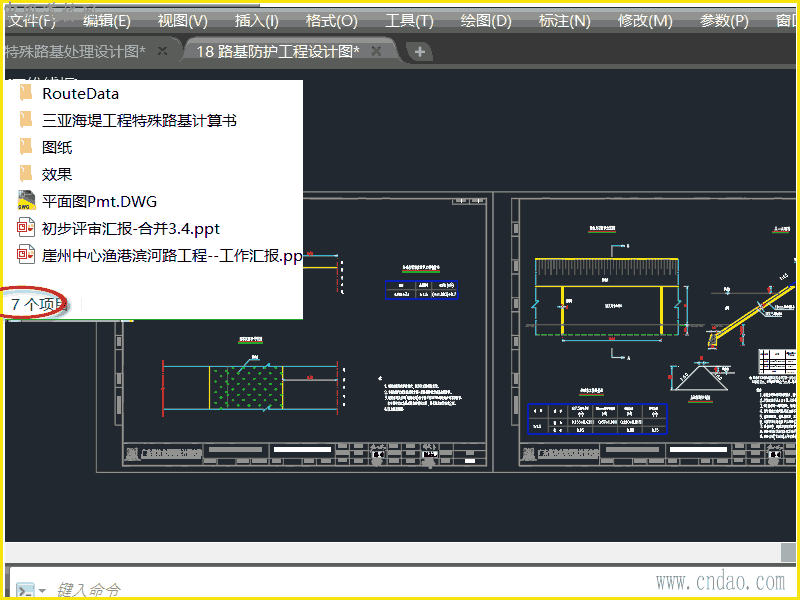Viewport: 800px width, 600px height.
Task: Add a new drawing tab with plus button
Action: tap(419, 52)
